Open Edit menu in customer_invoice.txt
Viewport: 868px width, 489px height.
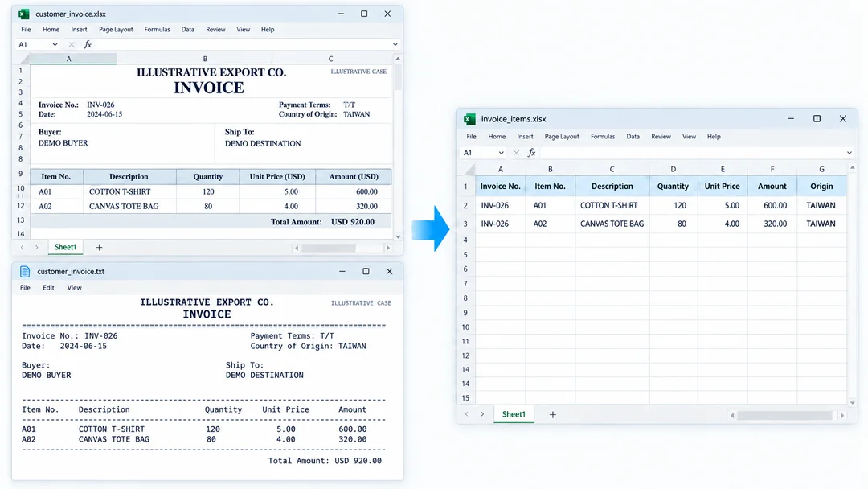click(49, 288)
